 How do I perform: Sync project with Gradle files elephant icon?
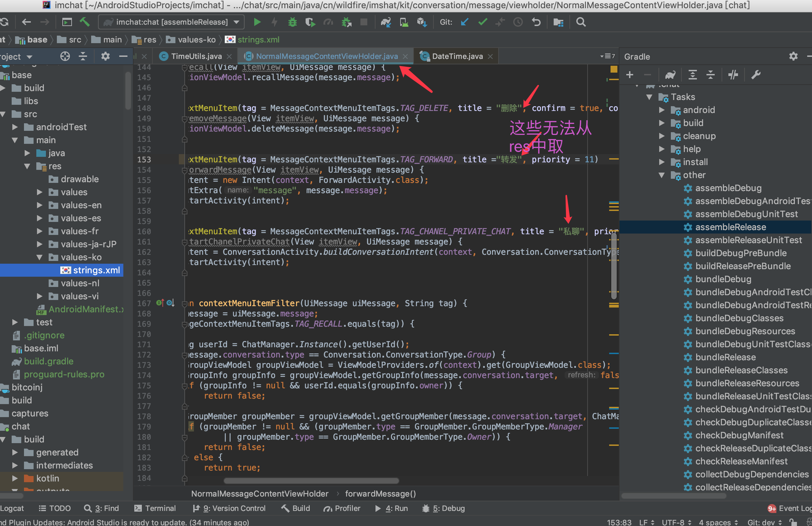click(386, 22)
